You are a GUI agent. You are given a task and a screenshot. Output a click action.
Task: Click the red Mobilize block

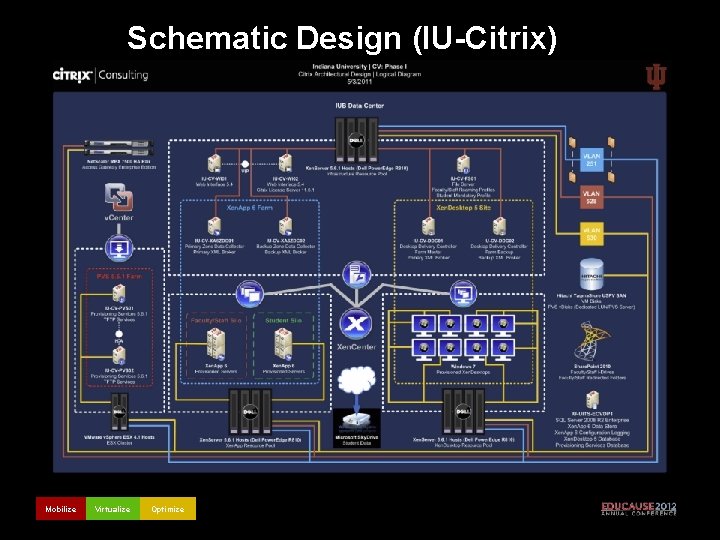coord(61,508)
